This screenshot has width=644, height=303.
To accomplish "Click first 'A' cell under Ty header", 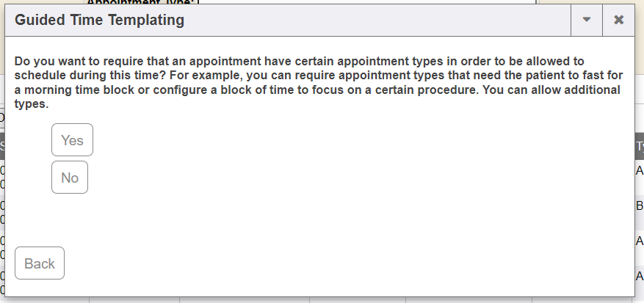I will pyautogui.click(x=639, y=171).
